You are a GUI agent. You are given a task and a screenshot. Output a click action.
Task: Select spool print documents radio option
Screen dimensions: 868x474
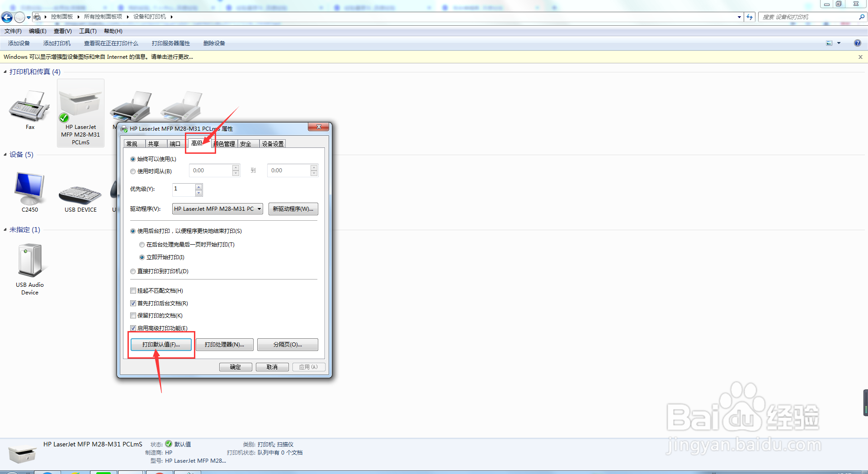(x=133, y=231)
